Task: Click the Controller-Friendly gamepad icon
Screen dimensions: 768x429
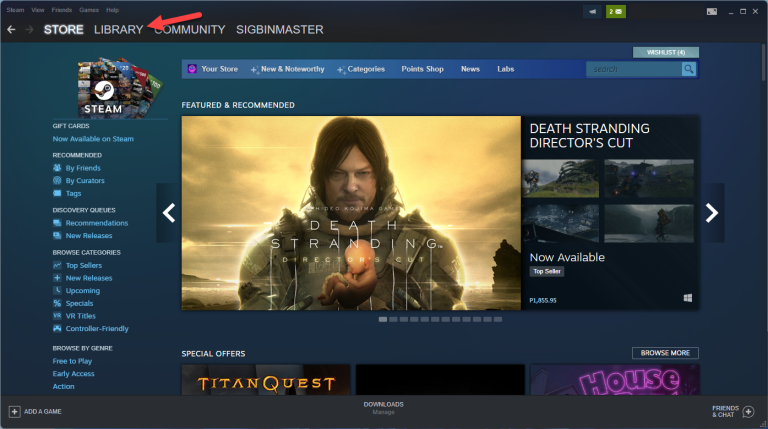Action: tap(57, 329)
